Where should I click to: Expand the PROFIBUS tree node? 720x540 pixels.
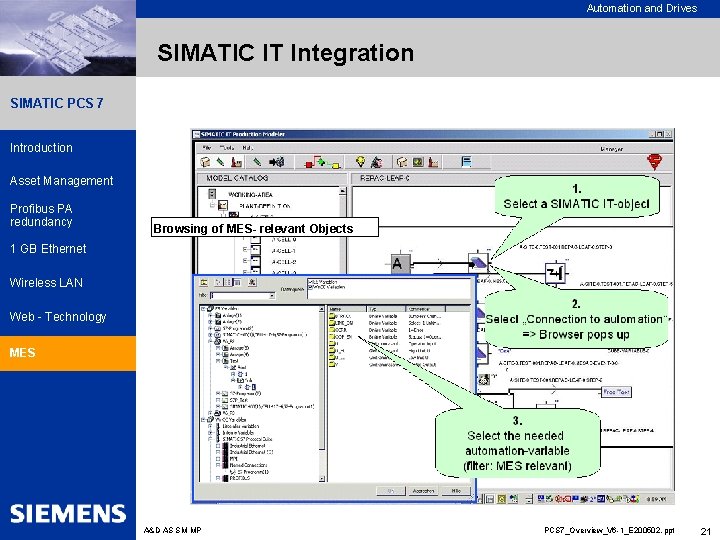click(x=218, y=478)
